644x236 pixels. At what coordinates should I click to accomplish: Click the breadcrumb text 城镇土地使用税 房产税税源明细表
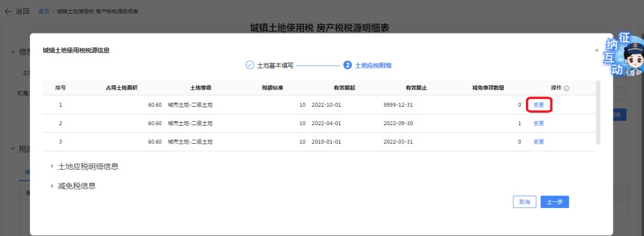(x=97, y=11)
